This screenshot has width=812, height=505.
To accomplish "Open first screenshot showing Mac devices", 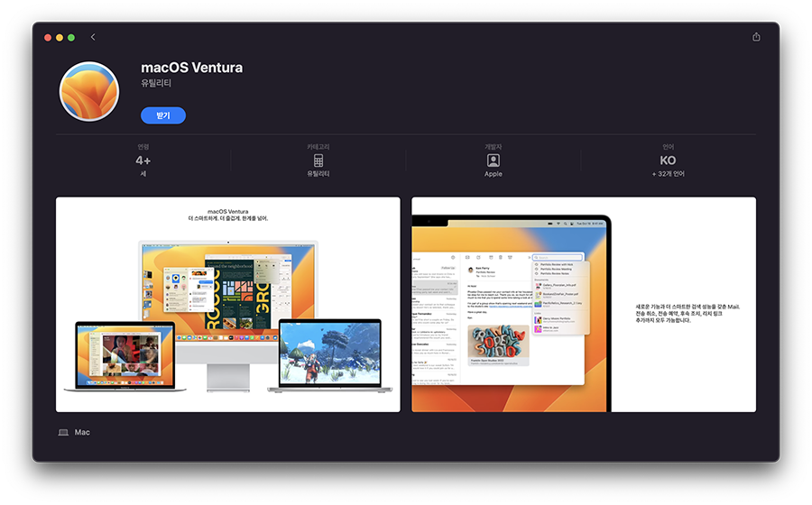I will tap(228, 304).
